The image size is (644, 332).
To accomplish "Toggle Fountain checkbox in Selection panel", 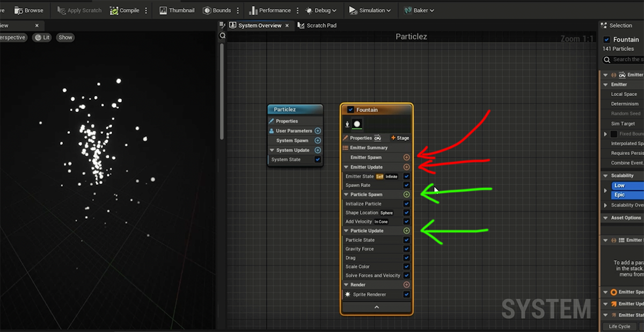I will (x=606, y=39).
